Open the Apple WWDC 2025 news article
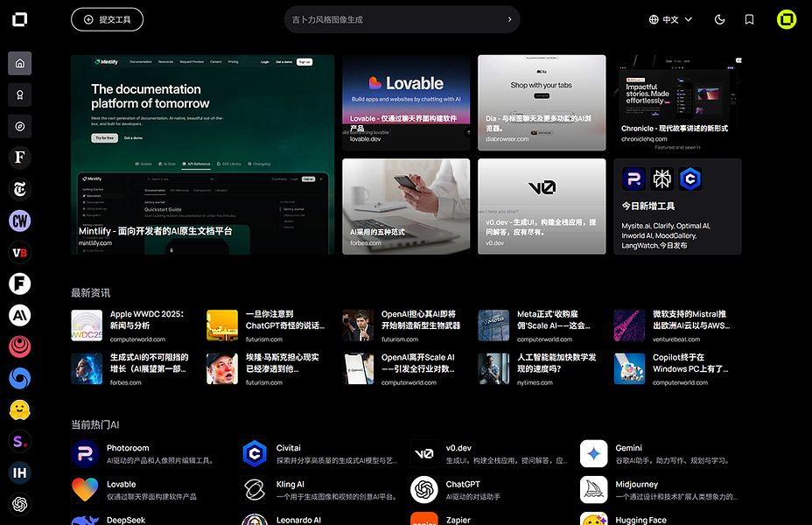The image size is (812, 525). coord(135,325)
